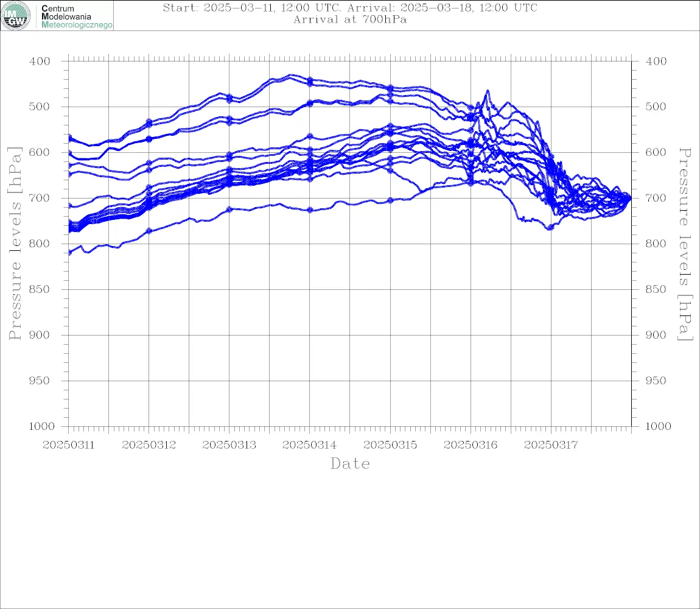Click the 20250314 date label
The width and height of the screenshot is (700, 609).
[309, 445]
